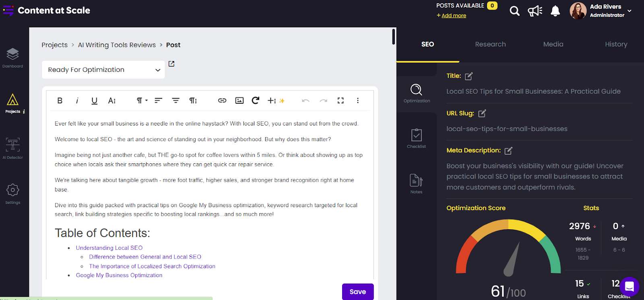Jump to Understanding Local SEO section
The image size is (644, 300).
tap(109, 248)
